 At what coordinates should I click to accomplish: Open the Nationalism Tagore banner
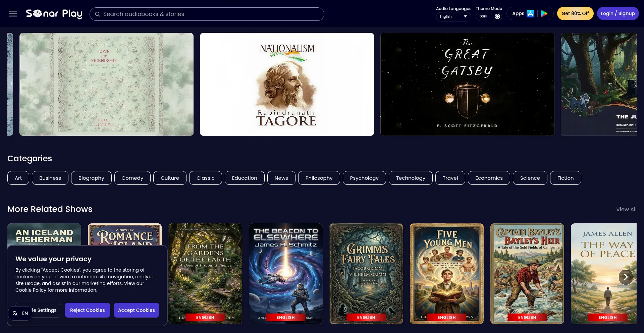coord(287,84)
